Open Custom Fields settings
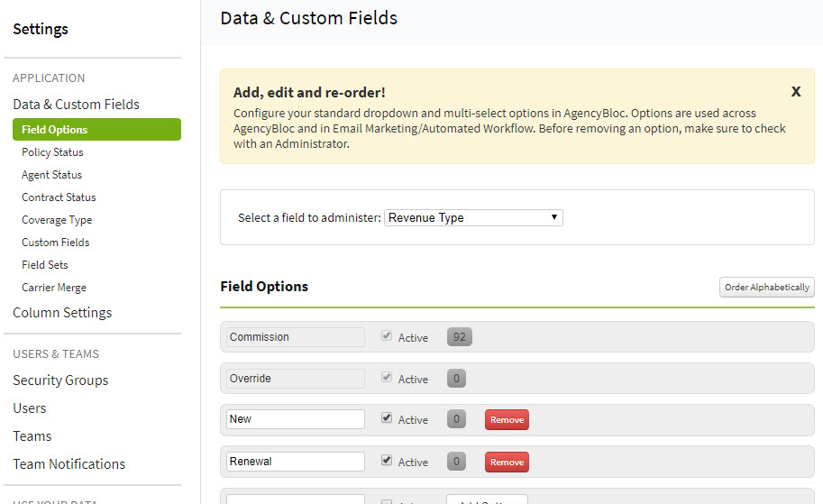This screenshot has height=504, width=823. (56, 243)
